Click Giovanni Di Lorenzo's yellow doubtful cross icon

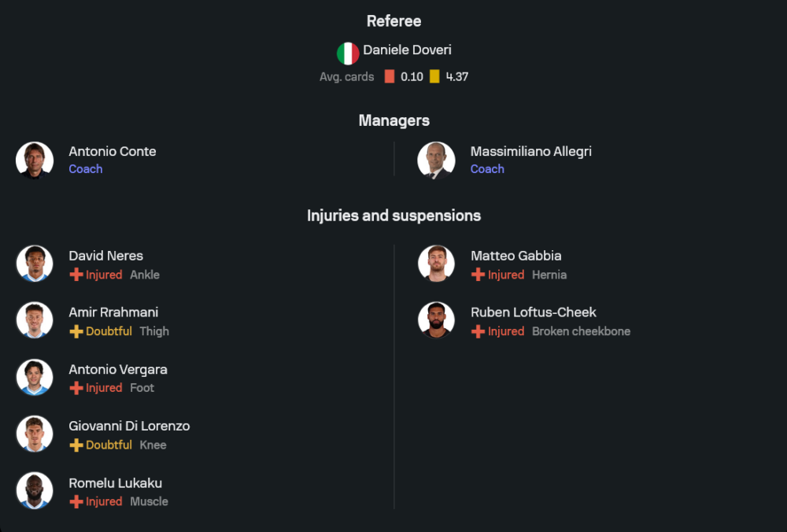tap(76, 445)
